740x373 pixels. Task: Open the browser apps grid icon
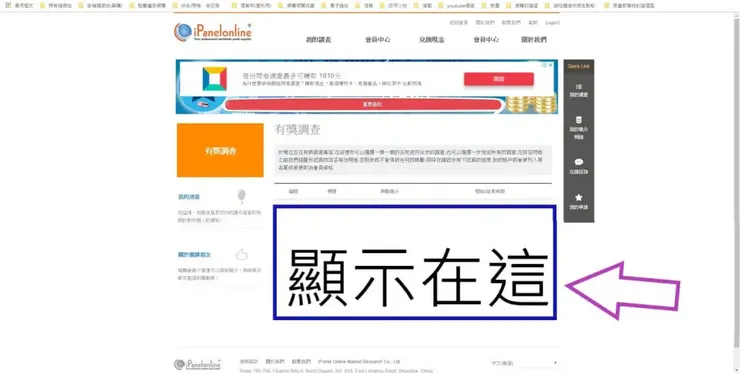click(8, 6)
